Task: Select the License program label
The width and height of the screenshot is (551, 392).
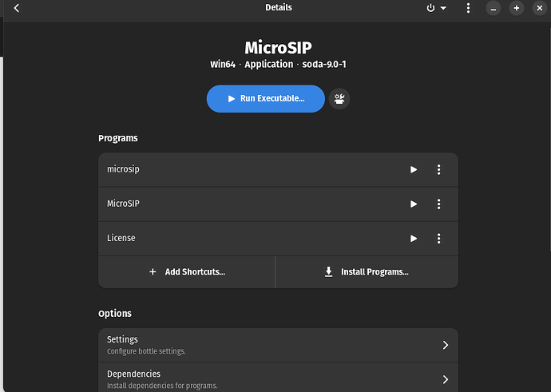Action: coord(121,238)
